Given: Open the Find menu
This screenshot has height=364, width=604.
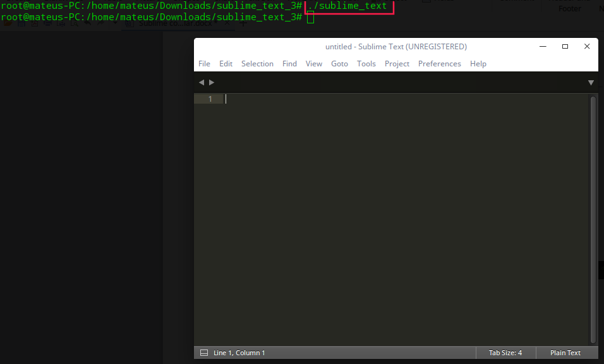Looking at the screenshot, I should click(x=289, y=64).
